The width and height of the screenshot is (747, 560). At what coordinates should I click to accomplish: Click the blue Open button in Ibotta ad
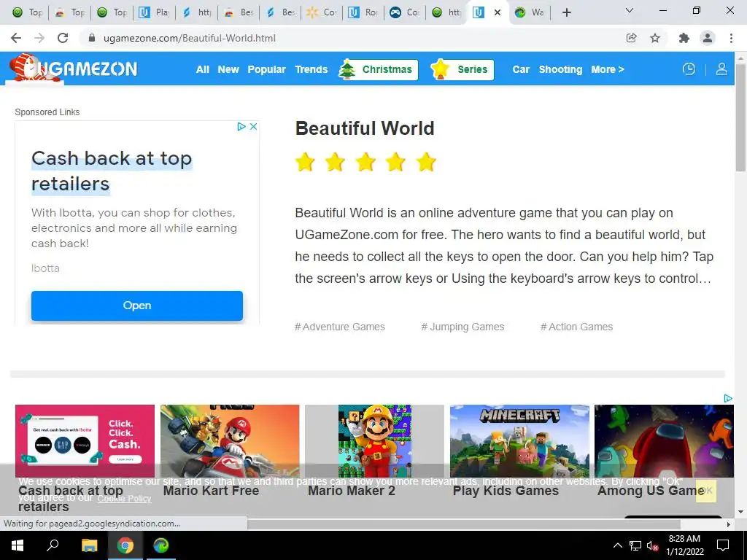(x=137, y=306)
